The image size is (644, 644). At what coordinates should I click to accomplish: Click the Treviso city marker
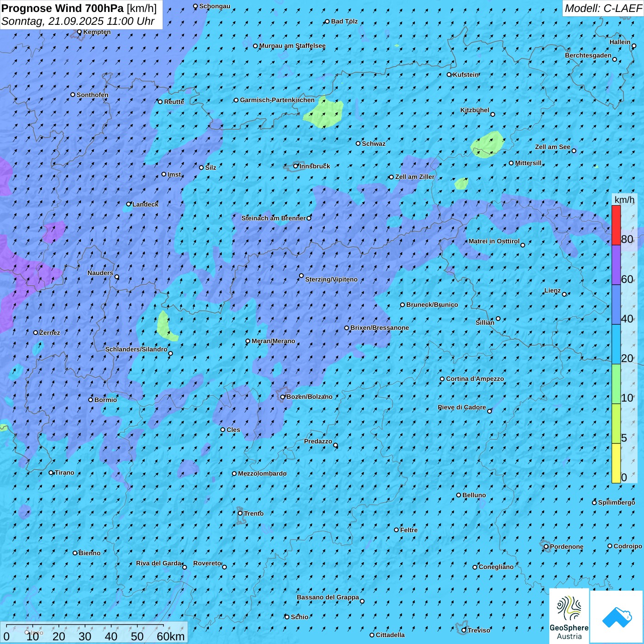tap(464, 630)
